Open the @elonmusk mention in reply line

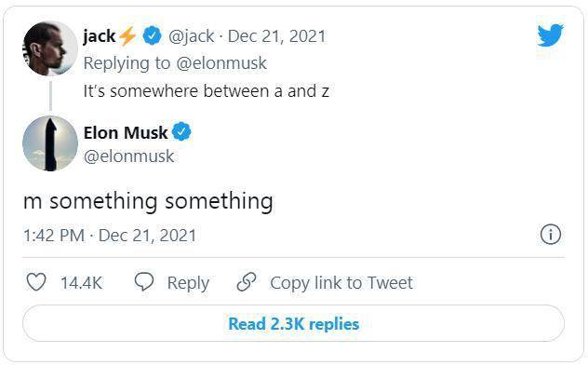221,63
